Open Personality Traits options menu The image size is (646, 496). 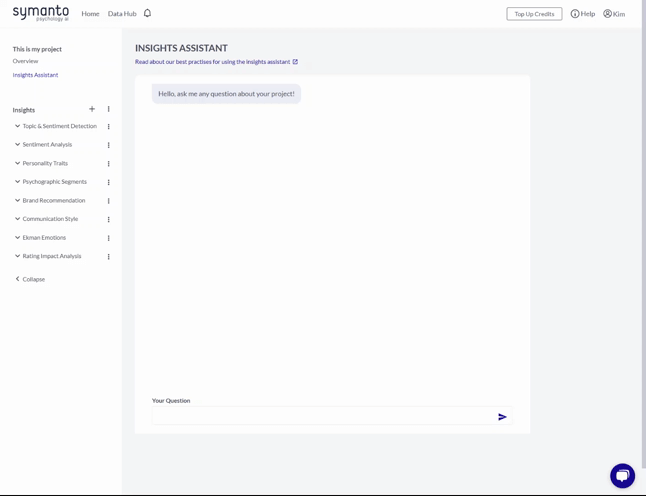108,164
